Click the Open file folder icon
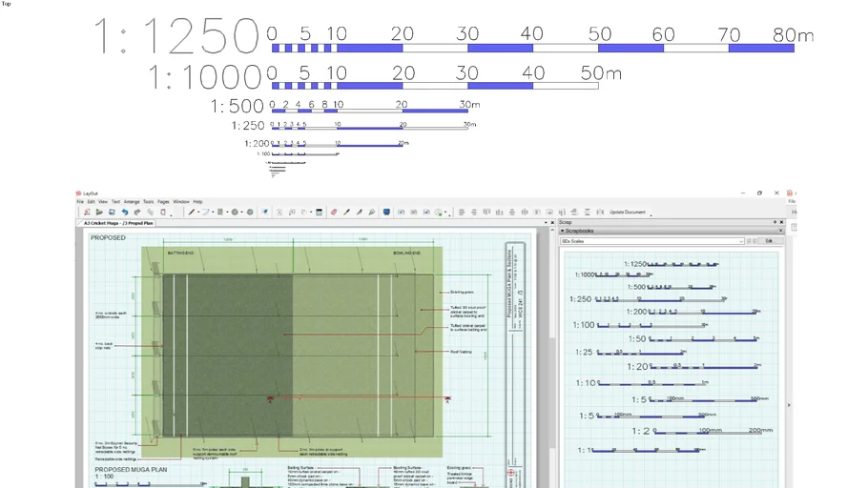Image resolution: width=868 pixels, height=488 pixels. pos(99,213)
